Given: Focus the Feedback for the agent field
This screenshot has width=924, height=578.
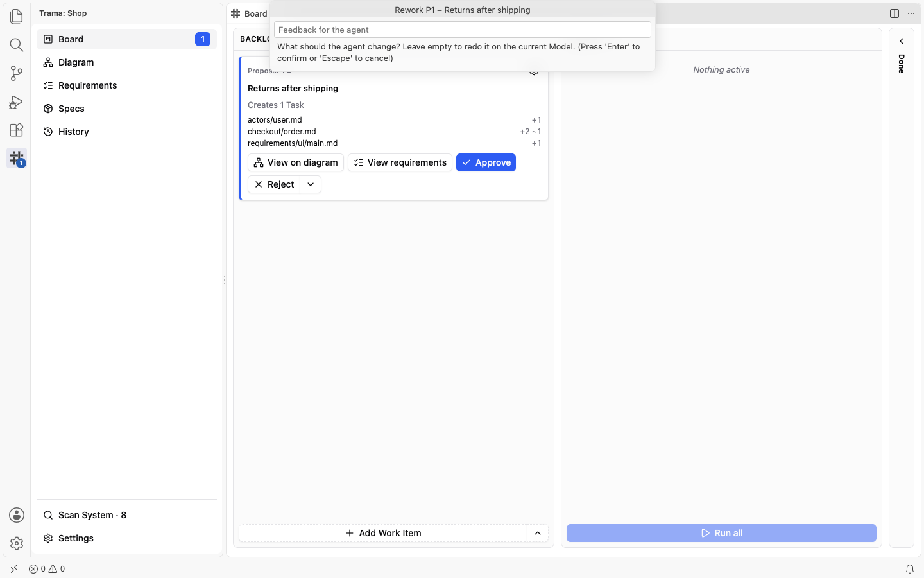Looking at the screenshot, I should pyautogui.click(x=463, y=30).
